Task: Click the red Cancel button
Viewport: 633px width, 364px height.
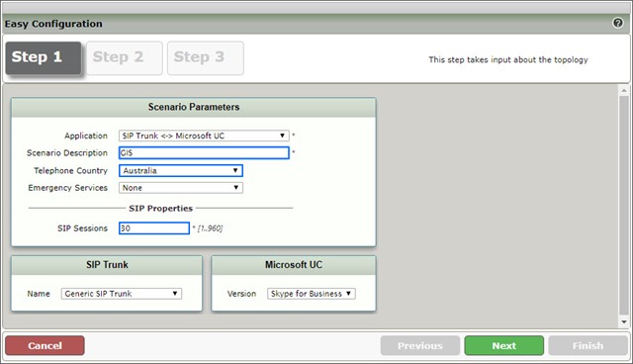Action: tap(45, 345)
